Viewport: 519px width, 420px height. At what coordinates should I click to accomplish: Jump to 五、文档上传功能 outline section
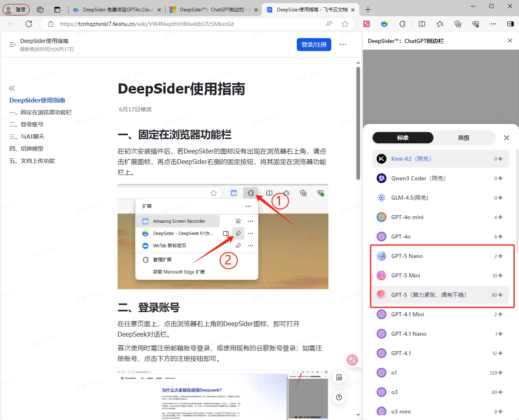(x=32, y=161)
